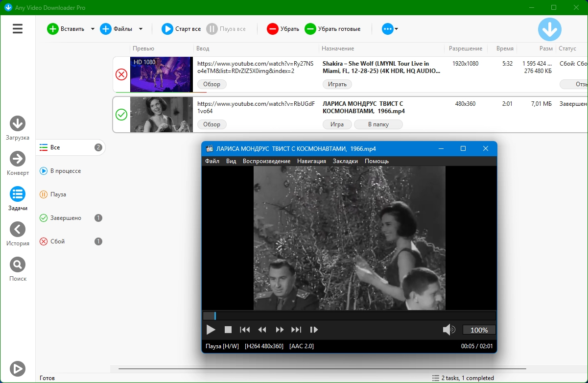
Task: Click the play icon at the sidebar bottom
Action: coord(18,368)
